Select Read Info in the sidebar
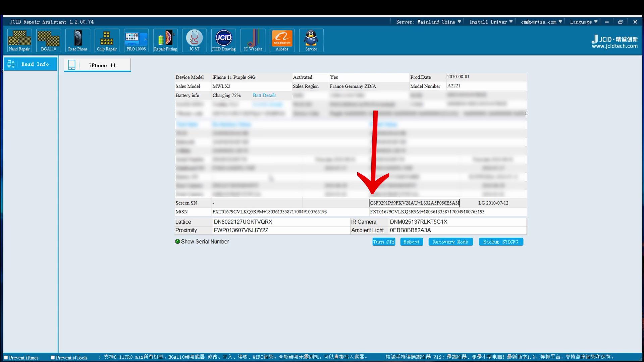The width and height of the screenshot is (644, 362). (31, 64)
